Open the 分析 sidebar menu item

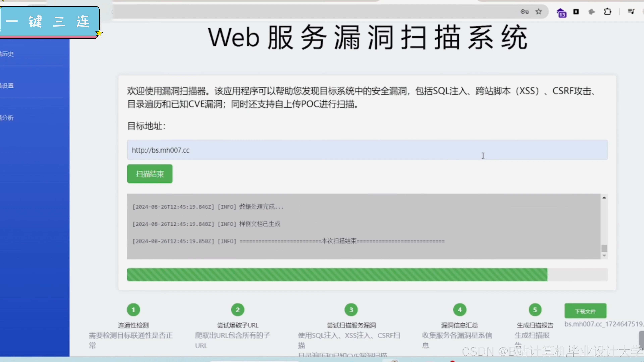tap(8, 118)
